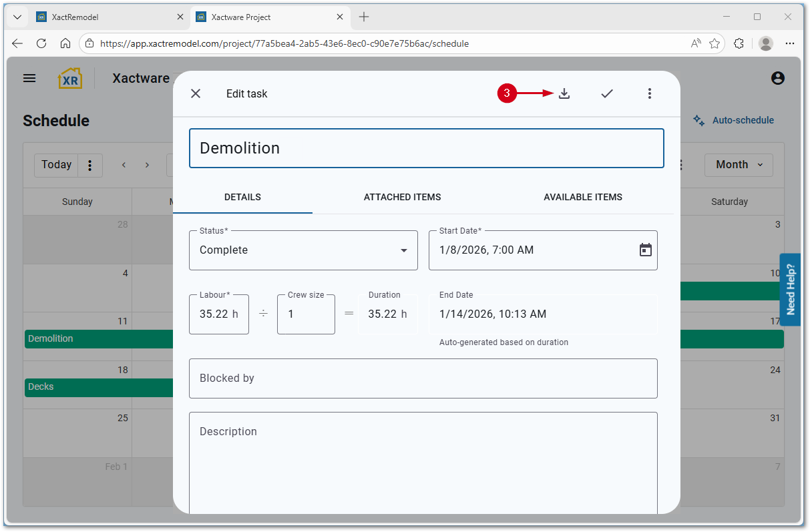This screenshot has width=810, height=532.
Task: Open the Month view dropdown
Action: click(x=739, y=165)
